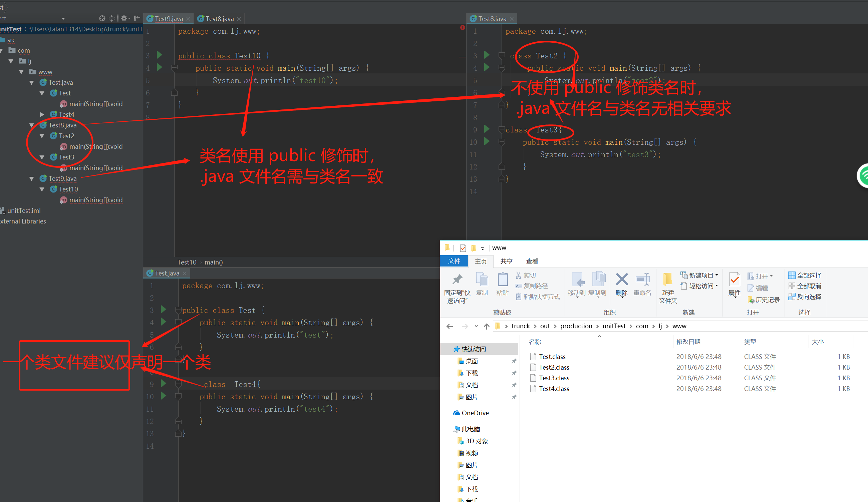
Task: Click the Copy icon in Explorer ribbon
Action: (482, 280)
